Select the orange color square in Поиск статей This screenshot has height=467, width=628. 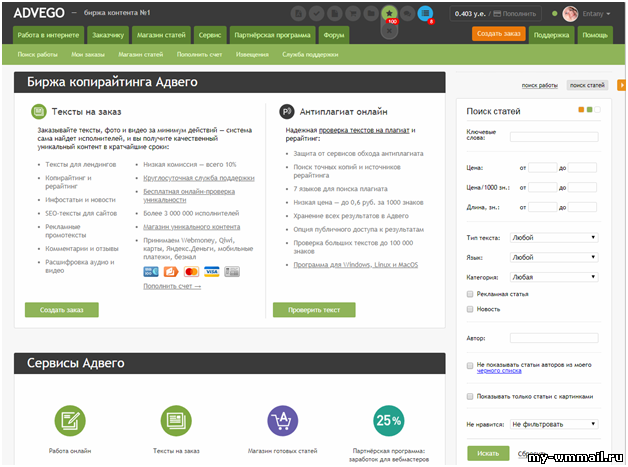click(581, 110)
